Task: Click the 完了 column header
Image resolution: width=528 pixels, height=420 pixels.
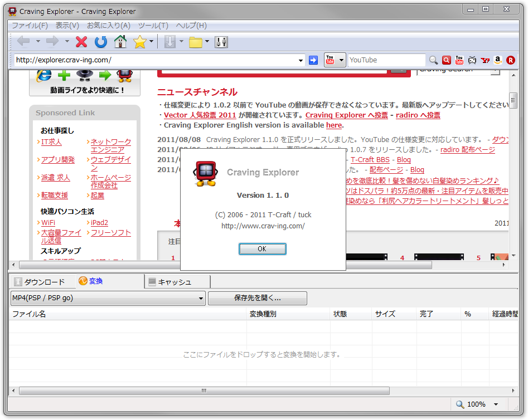Action: tap(439, 314)
